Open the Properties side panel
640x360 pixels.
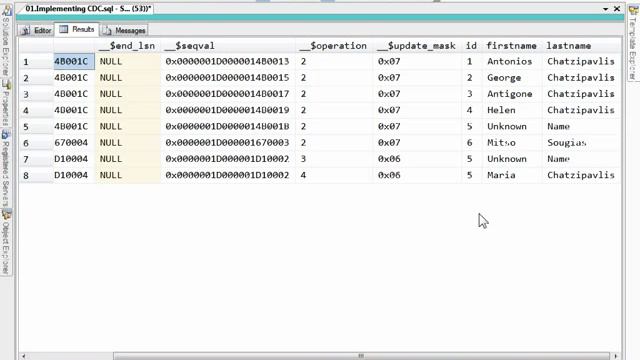coord(6,103)
